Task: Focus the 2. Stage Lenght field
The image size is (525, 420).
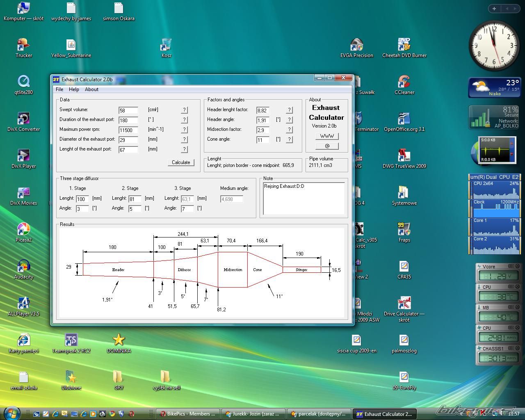Action: click(x=135, y=199)
